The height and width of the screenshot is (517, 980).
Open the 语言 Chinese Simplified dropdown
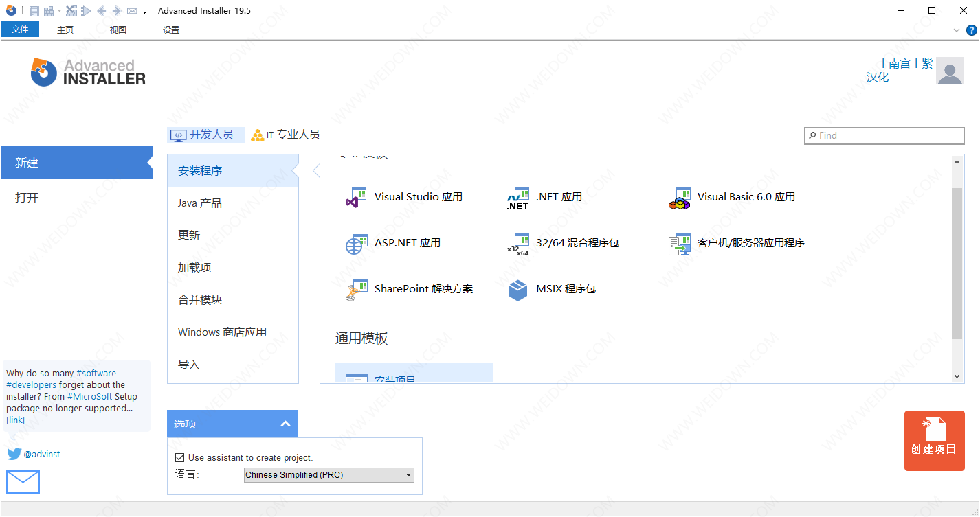click(x=329, y=474)
